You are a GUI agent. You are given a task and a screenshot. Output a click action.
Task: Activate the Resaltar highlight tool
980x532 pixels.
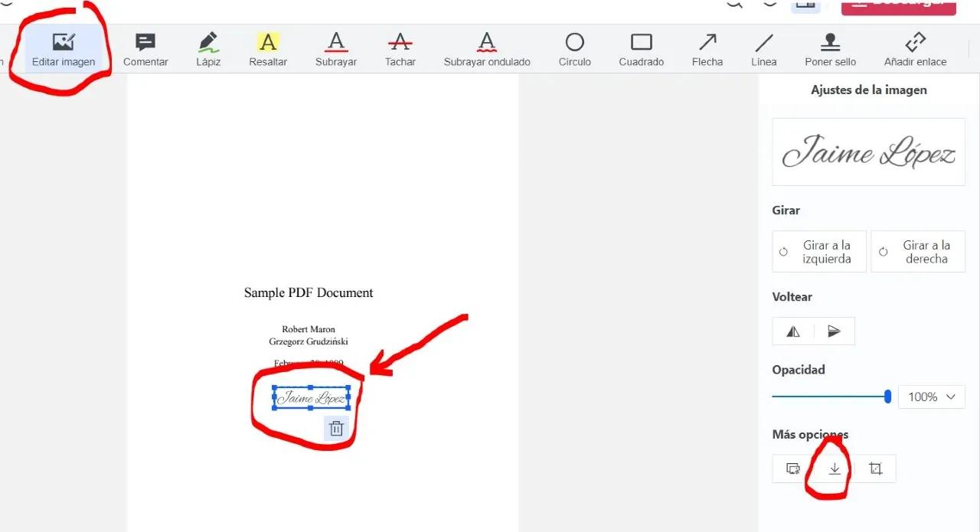click(268, 49)
